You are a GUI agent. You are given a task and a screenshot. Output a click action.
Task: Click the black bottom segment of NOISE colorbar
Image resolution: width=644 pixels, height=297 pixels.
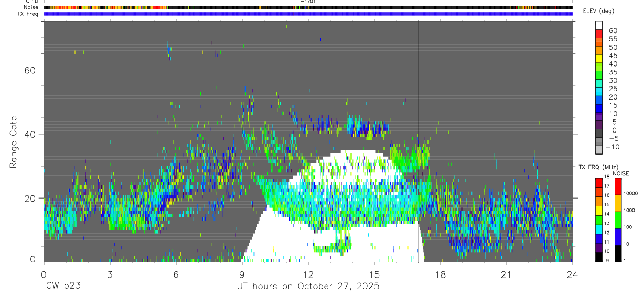point(618,252)
